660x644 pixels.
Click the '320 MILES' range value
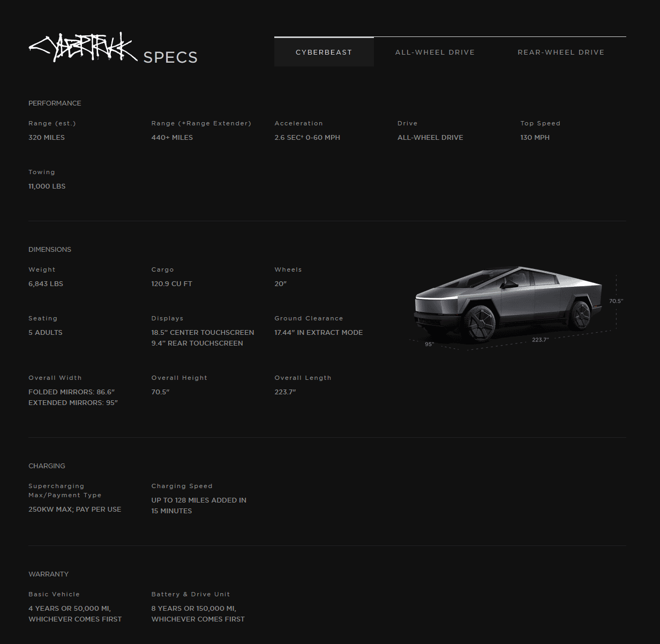pos(47,137)
